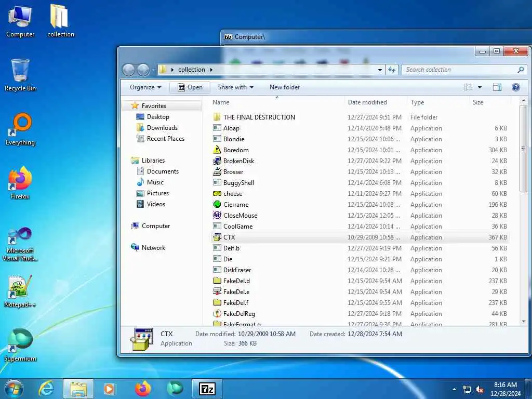This screenshot has width=532, height=399.
Task: Click the taskbar clock showing 8:16 AM
Action: (x=505, y=389)
